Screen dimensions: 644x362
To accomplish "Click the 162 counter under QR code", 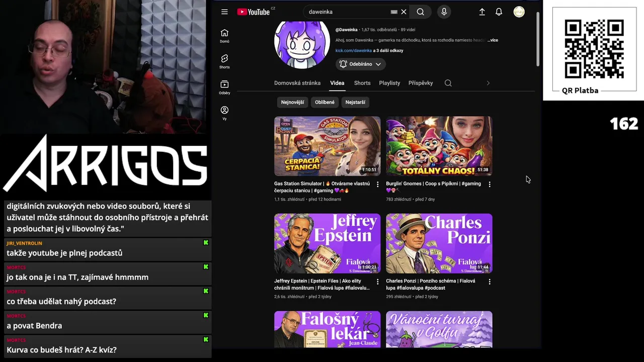I will click(624, 124).
